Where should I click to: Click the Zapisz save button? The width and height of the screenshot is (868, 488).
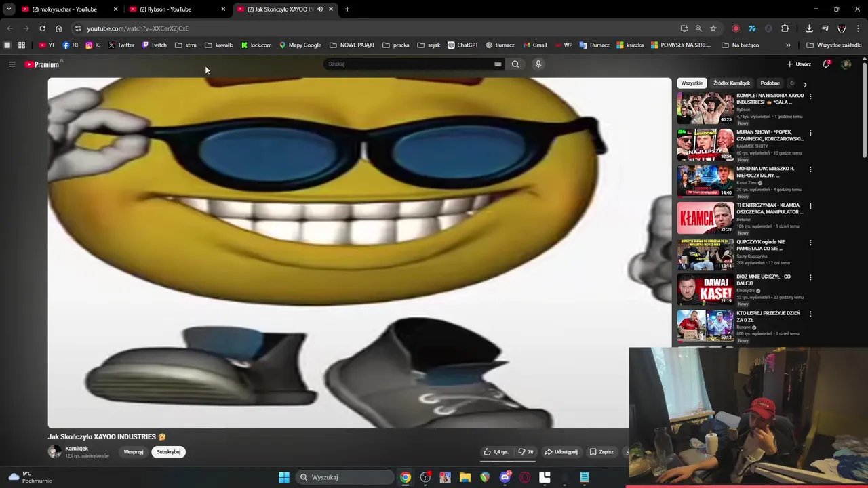[x=601, y=452]
